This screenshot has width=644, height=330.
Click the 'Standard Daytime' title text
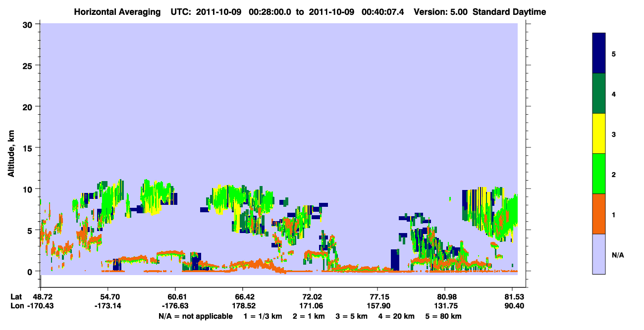click(509, 12)
